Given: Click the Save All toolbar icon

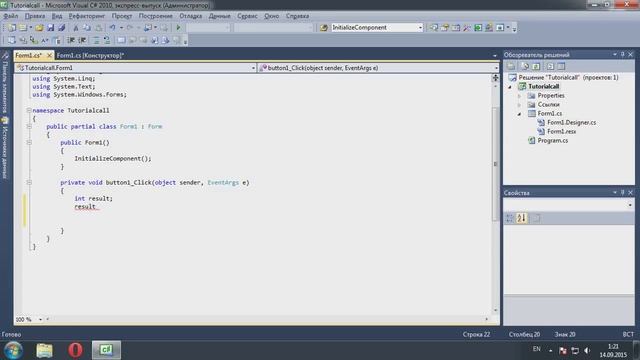Looking at the screenshot, I should coord(62,28).
